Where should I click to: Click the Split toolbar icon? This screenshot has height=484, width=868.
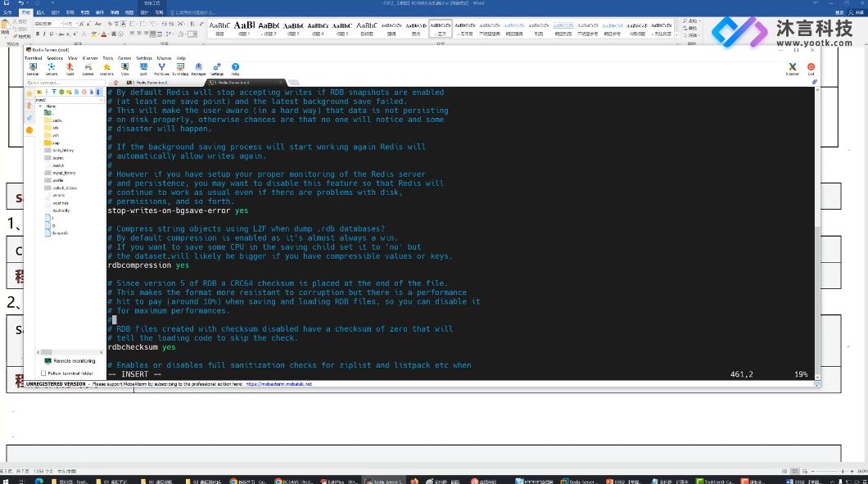pos(143,69)
